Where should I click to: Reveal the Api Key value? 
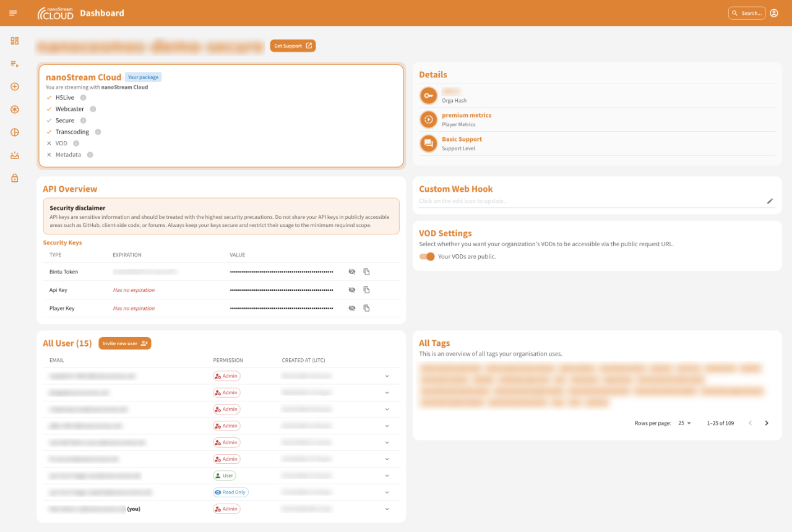[352, 290]
